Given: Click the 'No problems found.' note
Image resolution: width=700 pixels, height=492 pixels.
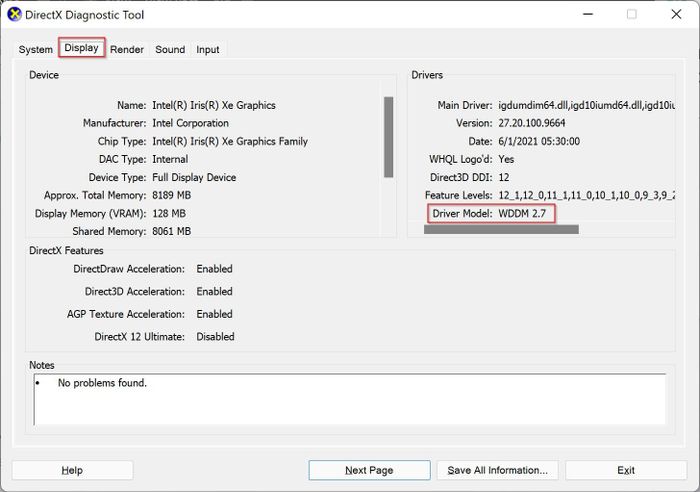Looking at the screenshot, I should coord(102,383).
